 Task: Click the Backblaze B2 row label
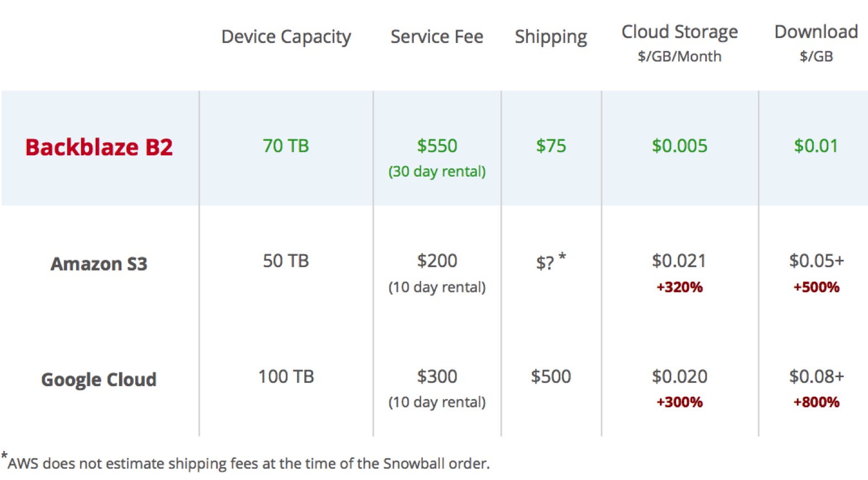coord(99,147)
